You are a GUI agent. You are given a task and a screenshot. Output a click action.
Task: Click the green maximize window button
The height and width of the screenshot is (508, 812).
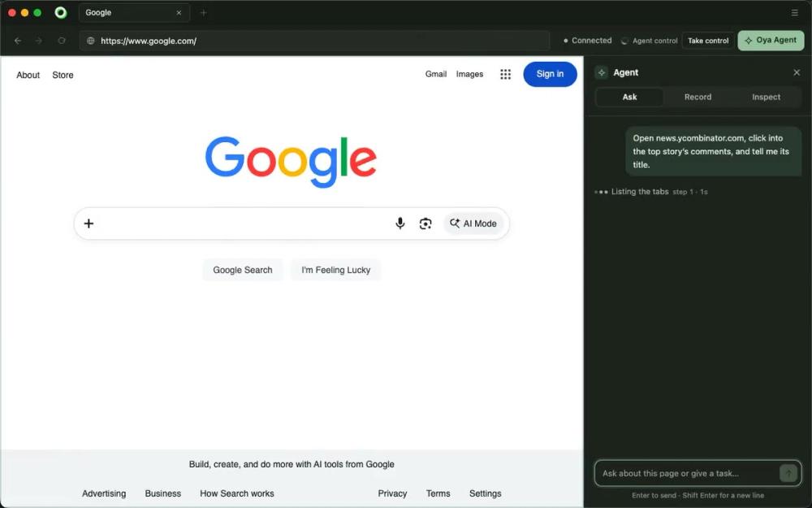click(x=37, y=12)
